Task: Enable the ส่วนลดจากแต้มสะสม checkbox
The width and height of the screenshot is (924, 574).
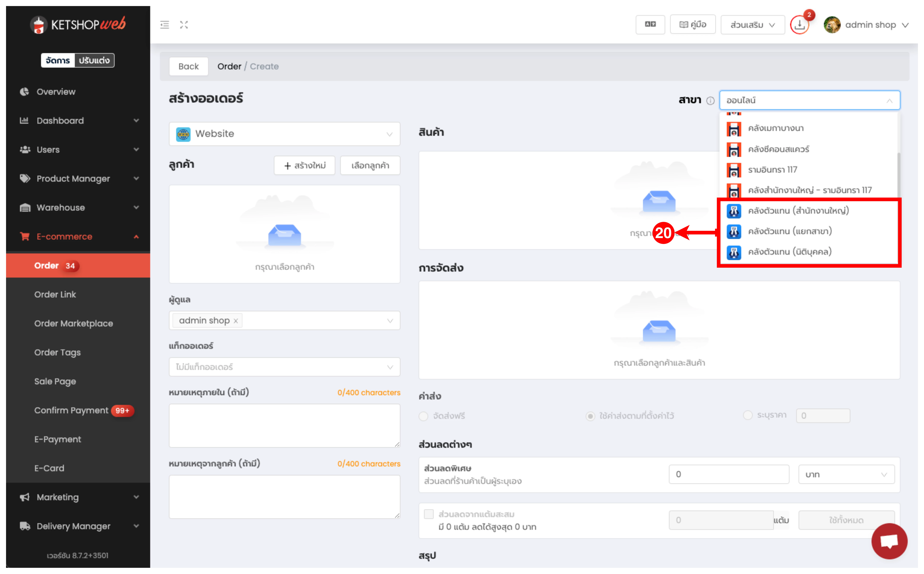Action: (x=429, y=514)
